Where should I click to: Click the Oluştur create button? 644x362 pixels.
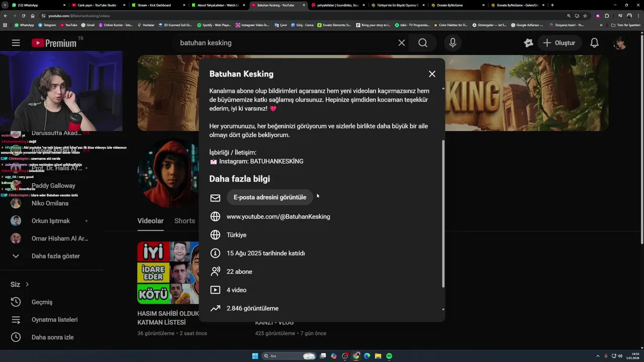[x=559, y=43]
